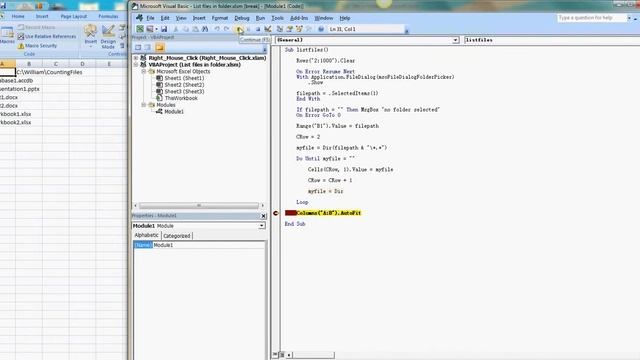Viewport: 640px width, 360px height.
Task: Toggle Design Mode in the Excel ribbon
Action: point(108,37)
